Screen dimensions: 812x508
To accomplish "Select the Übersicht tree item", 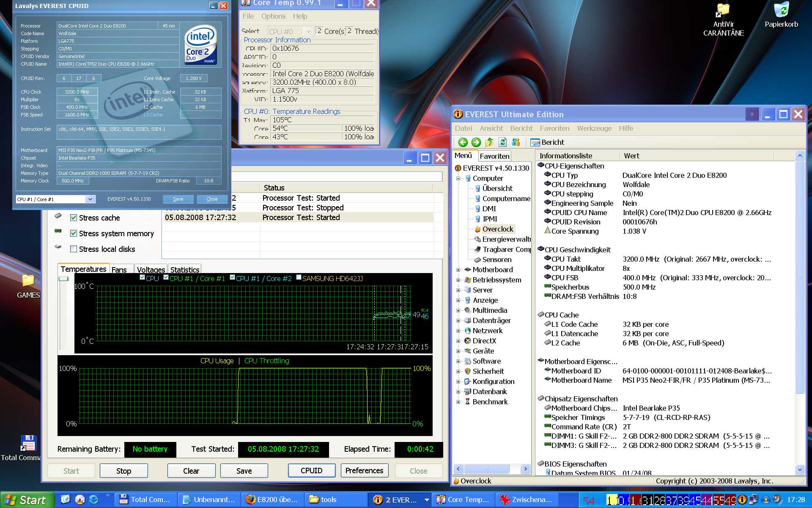I will 497,188.
